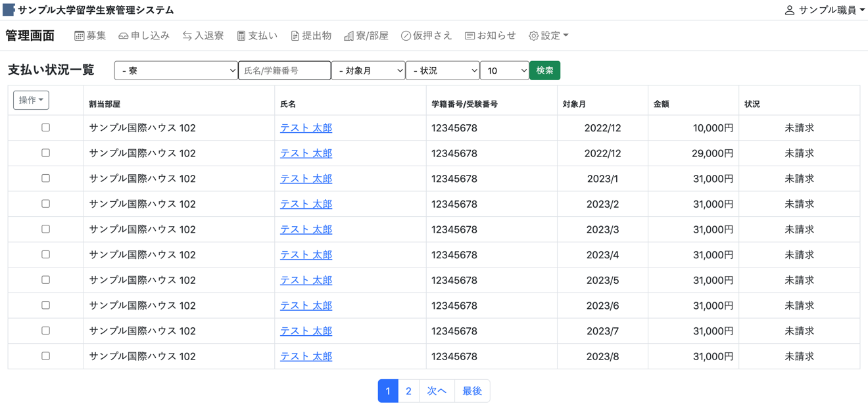
Task: Tick the checkbox for the 2023/8 row
Action: (x=45, y=356)
